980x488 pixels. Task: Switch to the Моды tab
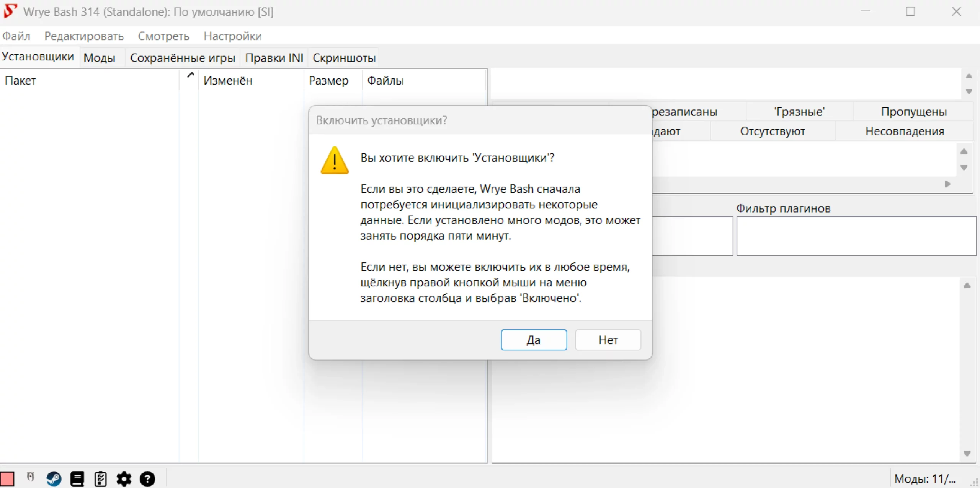coord(100,58)
